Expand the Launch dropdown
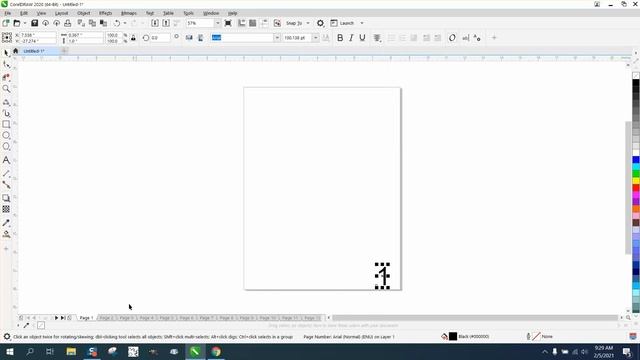The height and width of the screenshot is (360, 640). [x=362, y=23]
